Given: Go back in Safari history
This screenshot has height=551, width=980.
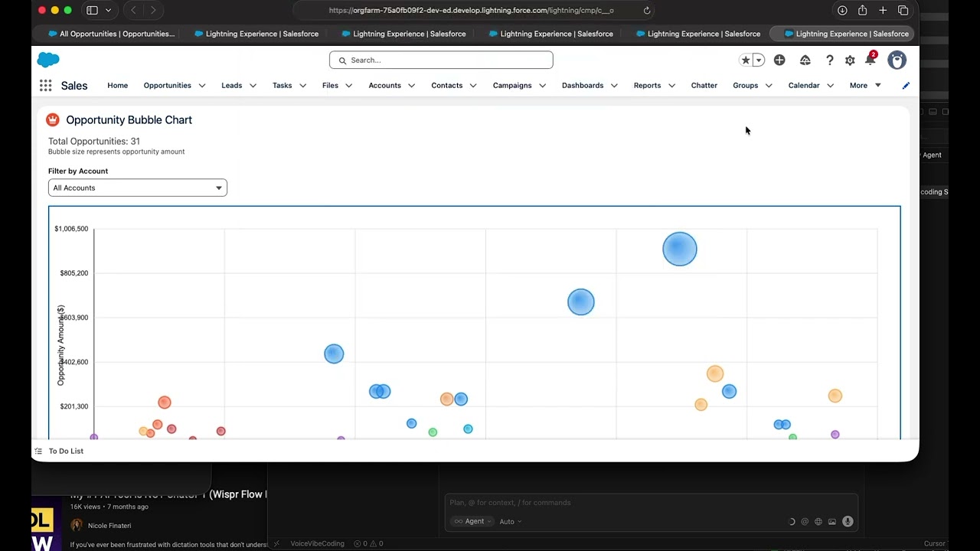Looking at the screenshot, I should (x=134, y=10).
